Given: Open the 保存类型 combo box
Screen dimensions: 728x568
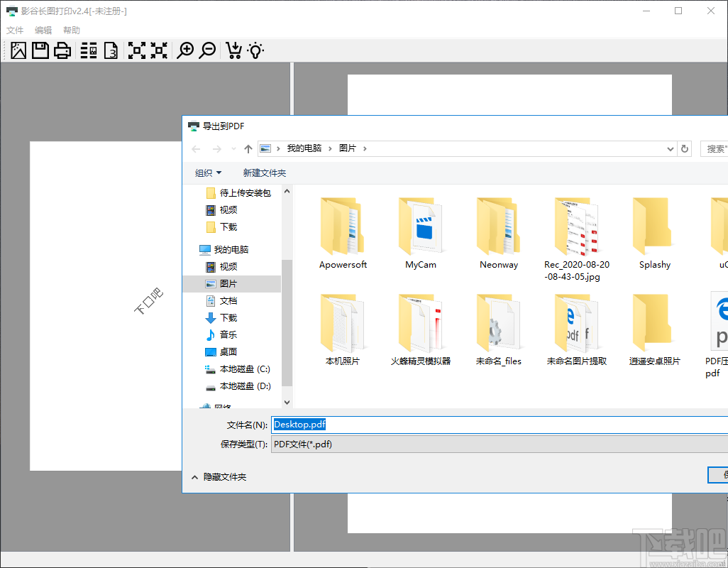Looking at the screenshot, I should click(x=500, y=444).
